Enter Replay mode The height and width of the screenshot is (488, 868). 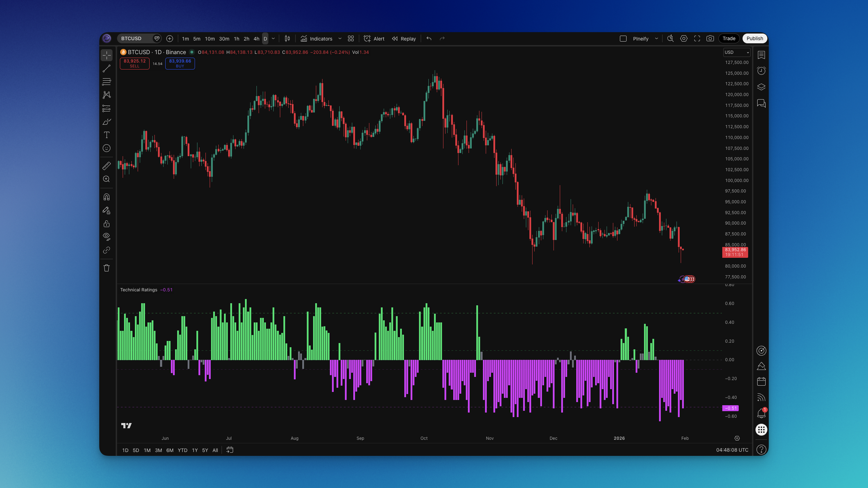point(404,38)
